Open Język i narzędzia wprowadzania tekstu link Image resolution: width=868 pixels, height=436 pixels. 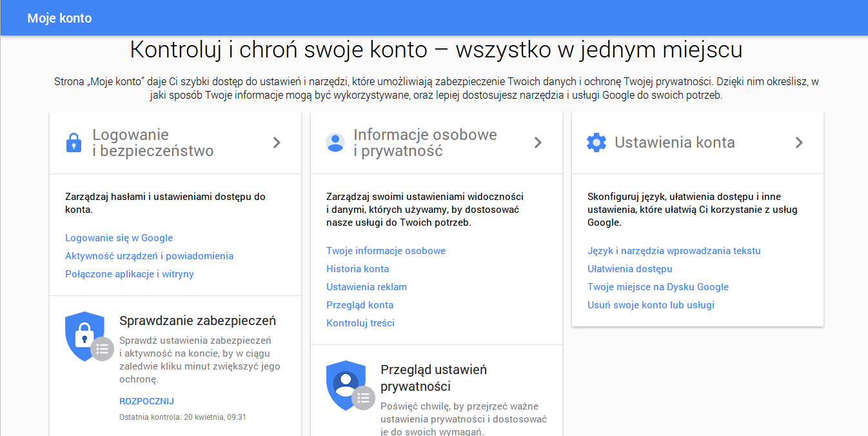[x=674, y=251]
